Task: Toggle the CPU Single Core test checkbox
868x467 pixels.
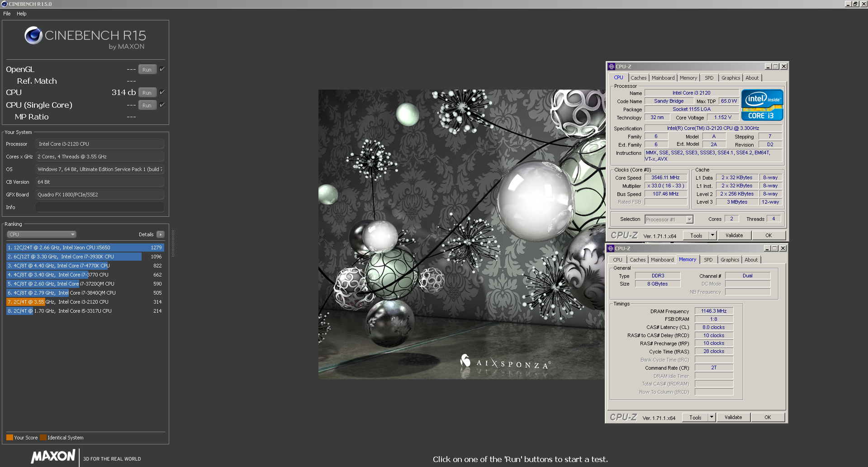Action: point(162,105)
